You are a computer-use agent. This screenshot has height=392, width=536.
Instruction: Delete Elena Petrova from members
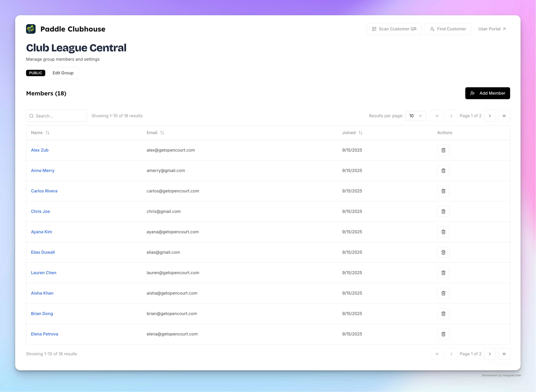coord(443,334)
